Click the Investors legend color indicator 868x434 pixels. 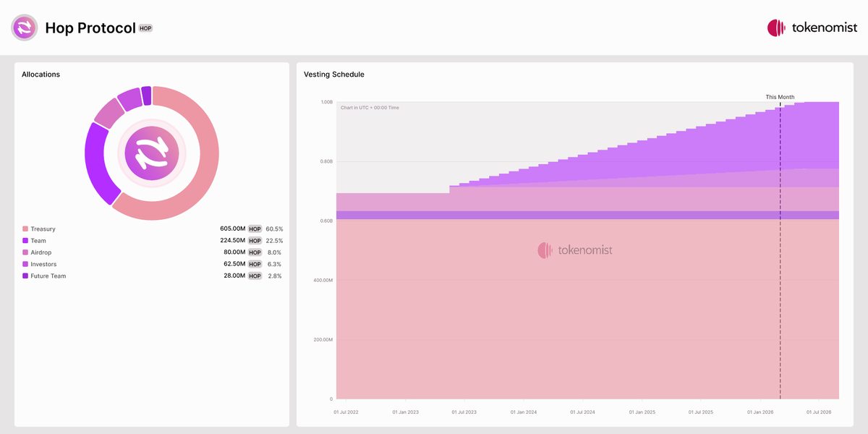tap(24, 263)
